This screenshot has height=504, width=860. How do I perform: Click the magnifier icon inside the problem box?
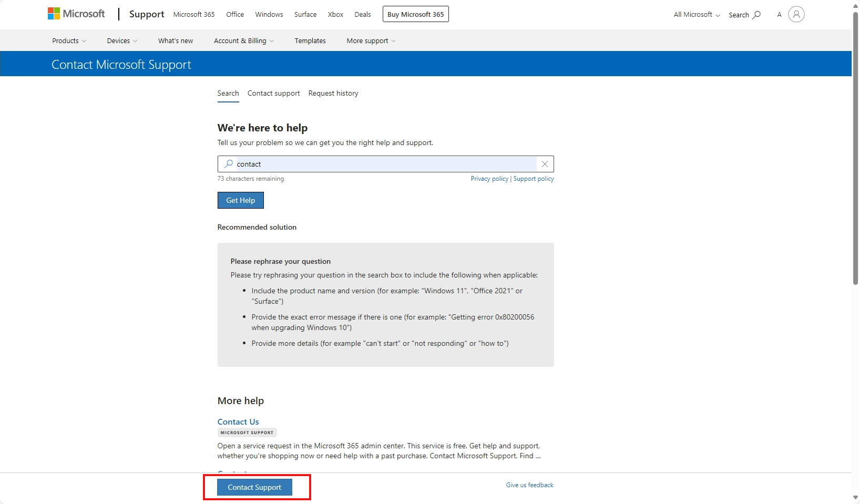tap(228, 164)
